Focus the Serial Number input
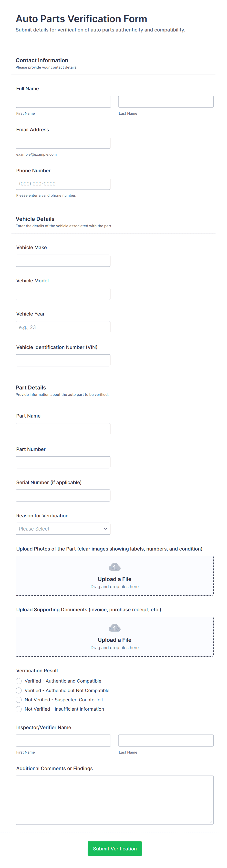This screenshot has height=868, width=227. tap(63, 495)
